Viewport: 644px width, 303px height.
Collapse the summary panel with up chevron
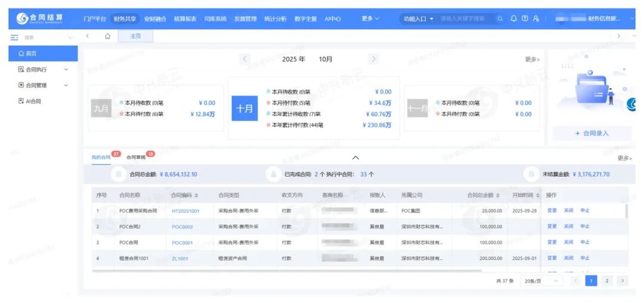(x=355, y=157)
